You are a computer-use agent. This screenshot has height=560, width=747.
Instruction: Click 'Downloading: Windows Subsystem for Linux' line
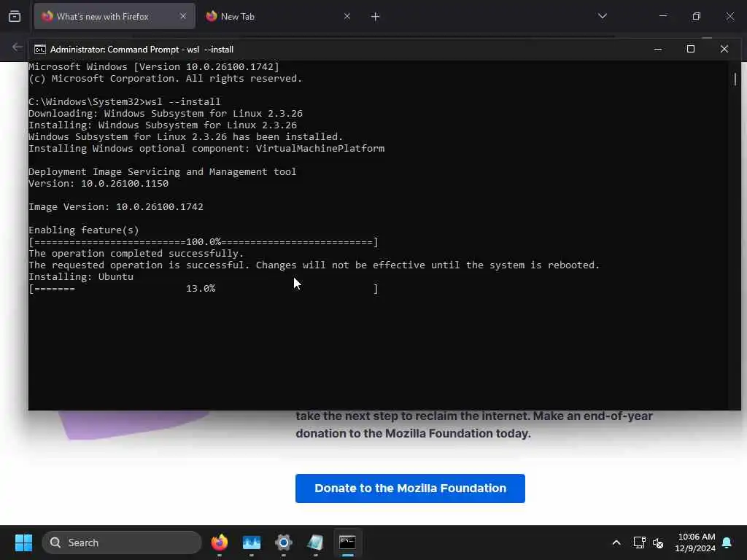[x=166, y=113]
